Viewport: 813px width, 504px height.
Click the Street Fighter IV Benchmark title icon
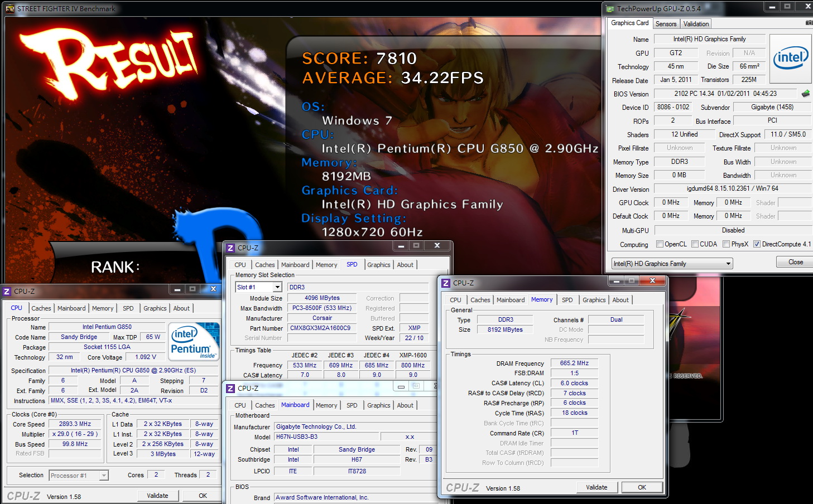pyautogui.click(x=9, y=8)
